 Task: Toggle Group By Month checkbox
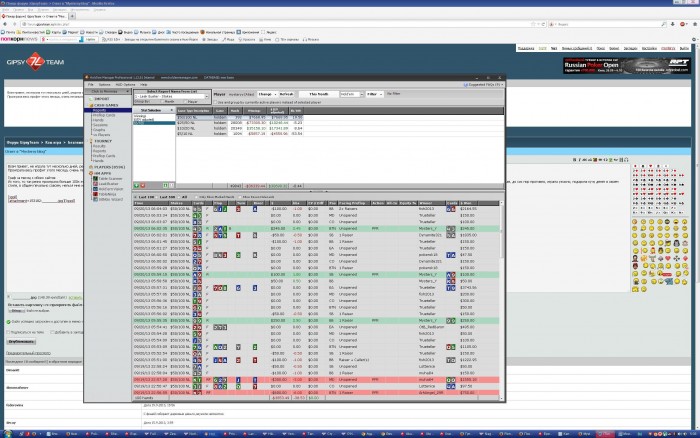[163, 102]
